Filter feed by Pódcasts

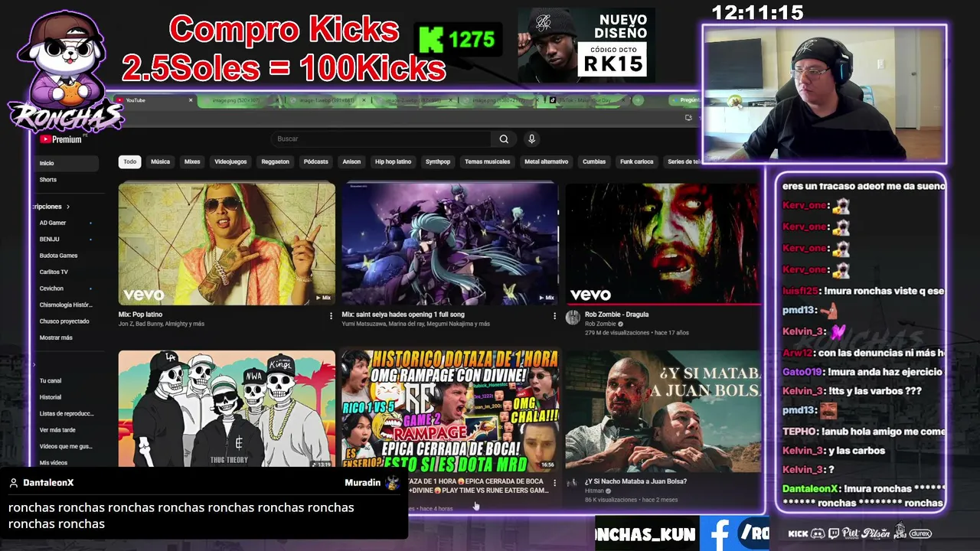pos(315,161)
